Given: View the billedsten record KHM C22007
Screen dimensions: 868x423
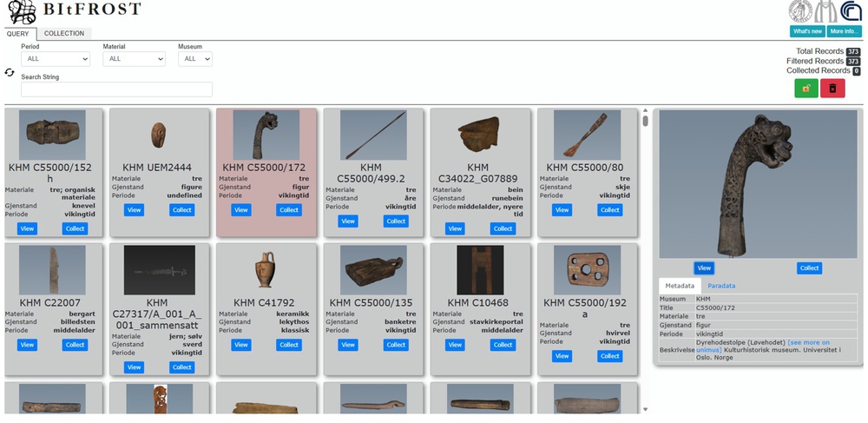Looking at the screenshot, I should click(27, 345).
